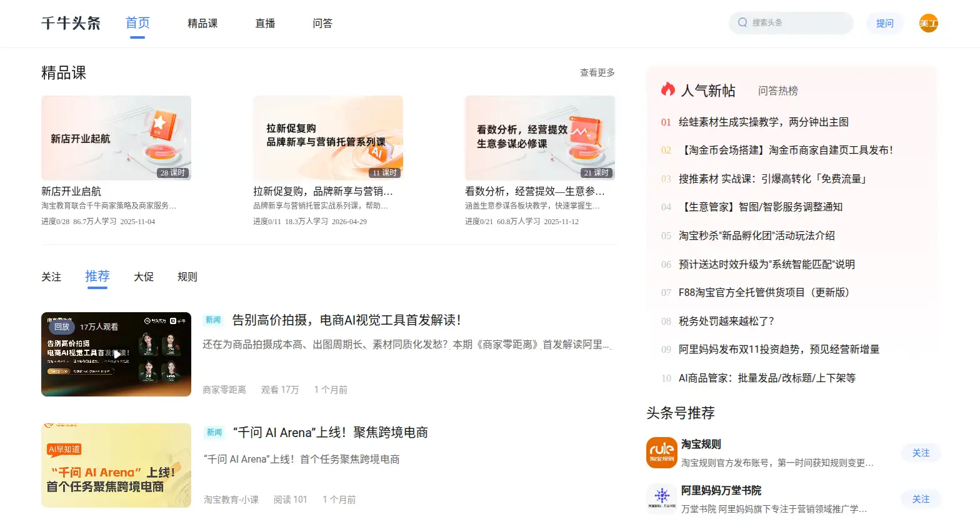The height and width of the screenshot is (522, 980).
Task: Open the orange user avatar
Action: [x=929, y=23]
